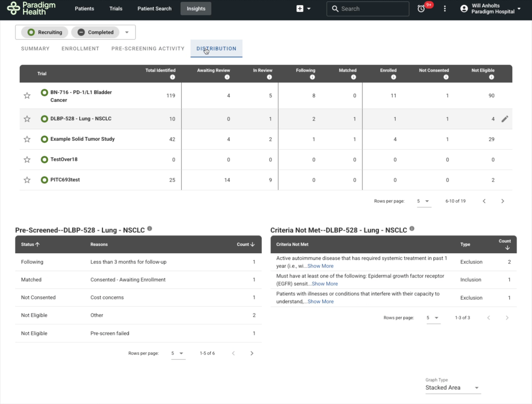Sort Pre-Screened table by Count
This screenshot has width=532, height=404.
[246, 244]
